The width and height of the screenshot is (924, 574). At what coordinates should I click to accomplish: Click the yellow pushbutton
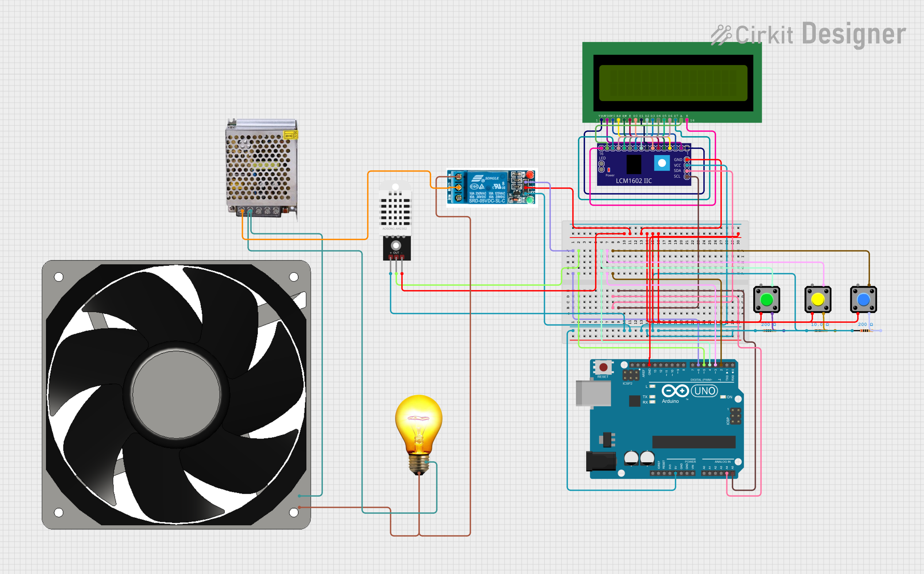point(818,300)
